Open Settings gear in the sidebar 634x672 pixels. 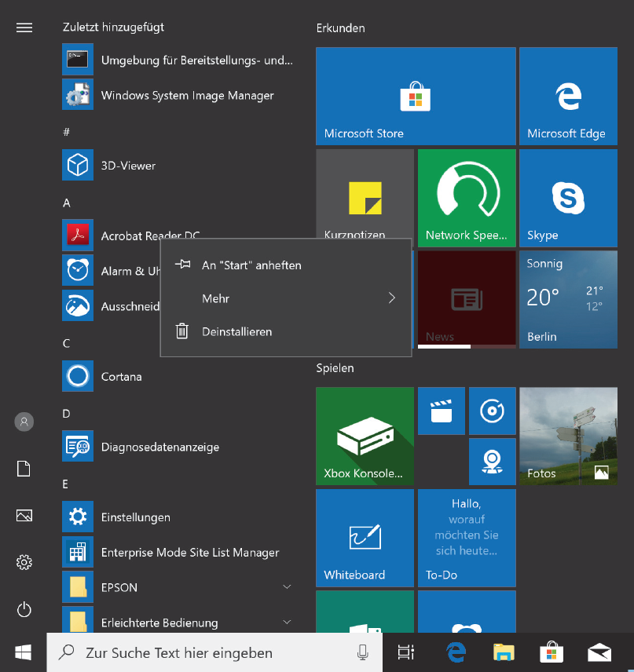[x=24, y=562]
